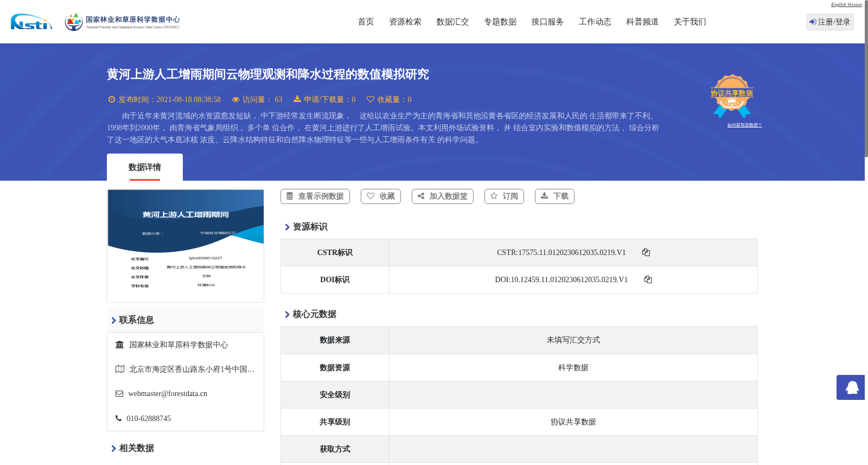Click the map icon beside 北京市海淀区 address
The width and height of the screenshot is (868, 465).
coord(120,369)
